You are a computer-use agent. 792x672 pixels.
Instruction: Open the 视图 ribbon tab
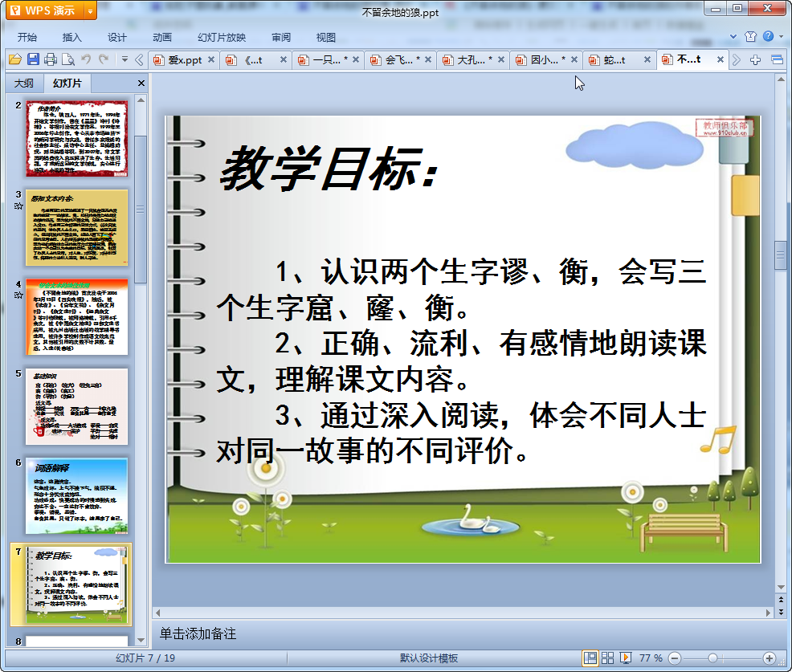(326, 38)
